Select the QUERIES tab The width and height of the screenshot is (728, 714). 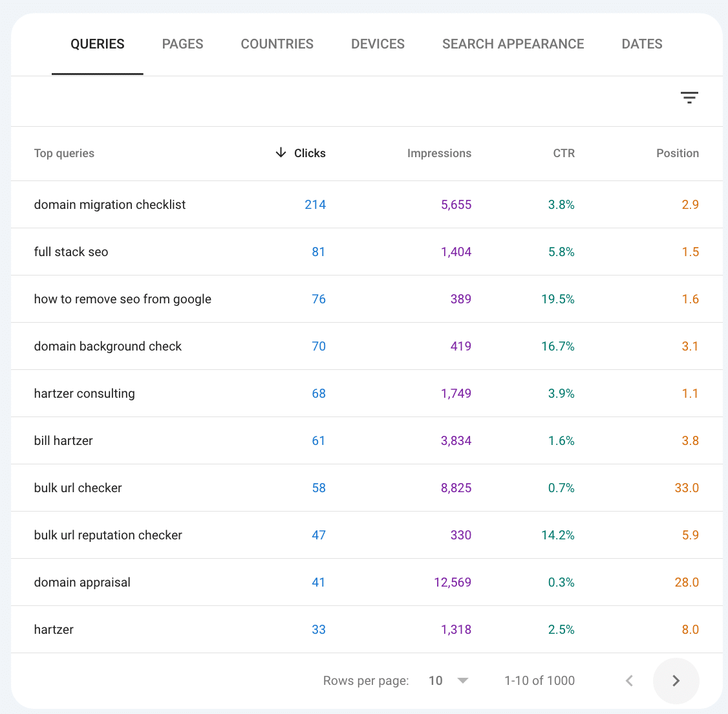coord(98,44)
